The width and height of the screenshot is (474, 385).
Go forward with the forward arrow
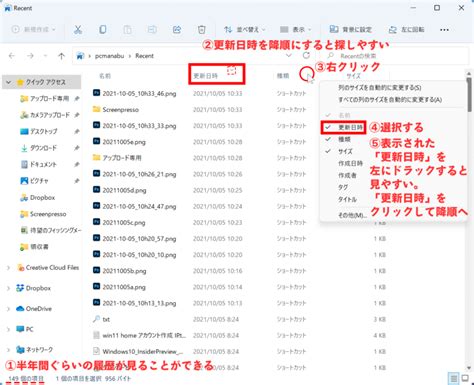(30, 56)
